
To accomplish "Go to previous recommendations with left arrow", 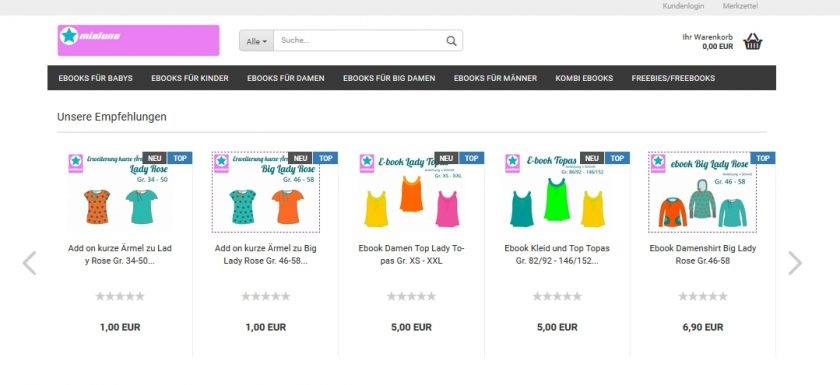I will [x=29, y=263].
